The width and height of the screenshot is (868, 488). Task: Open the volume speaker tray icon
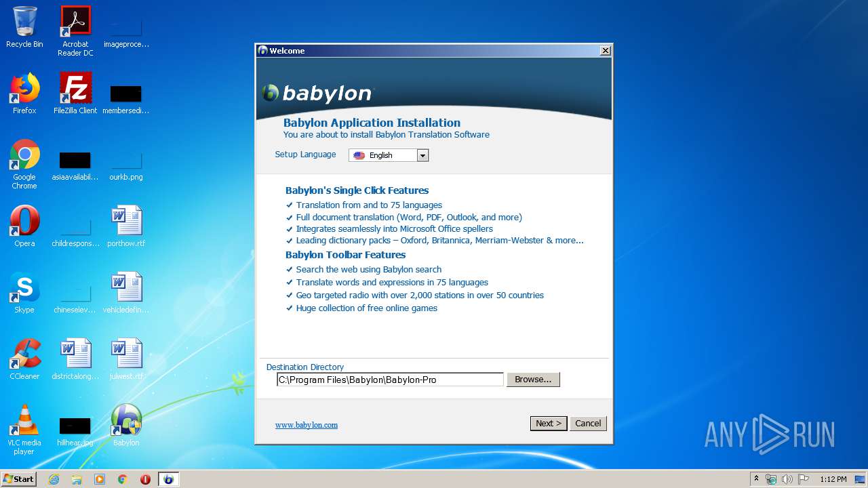point(787,479)
